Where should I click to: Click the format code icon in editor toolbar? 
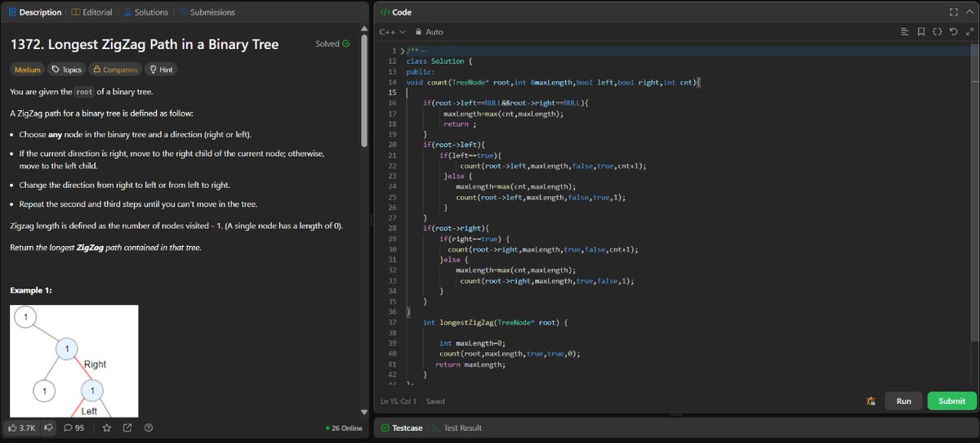[905, 32]
